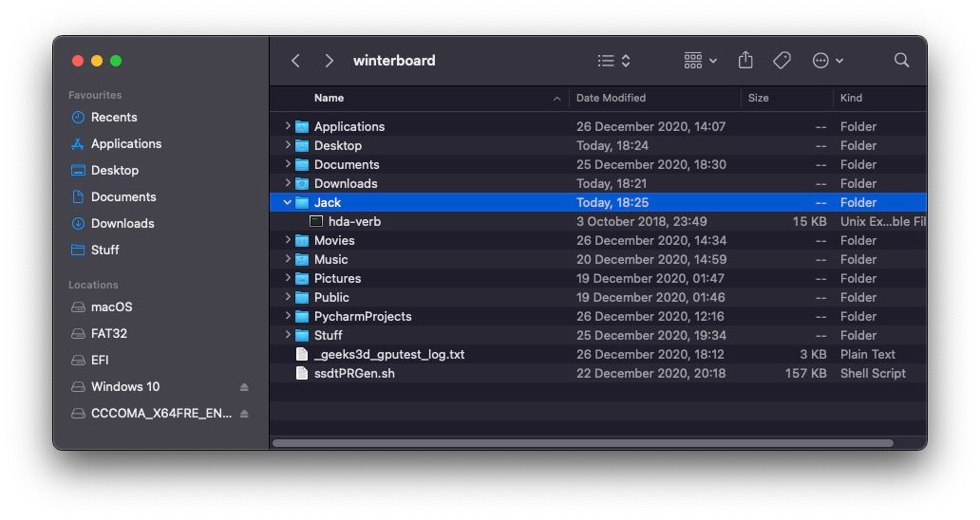Select the ssdtPRGen.sh file name

click(x=354, y=373)
